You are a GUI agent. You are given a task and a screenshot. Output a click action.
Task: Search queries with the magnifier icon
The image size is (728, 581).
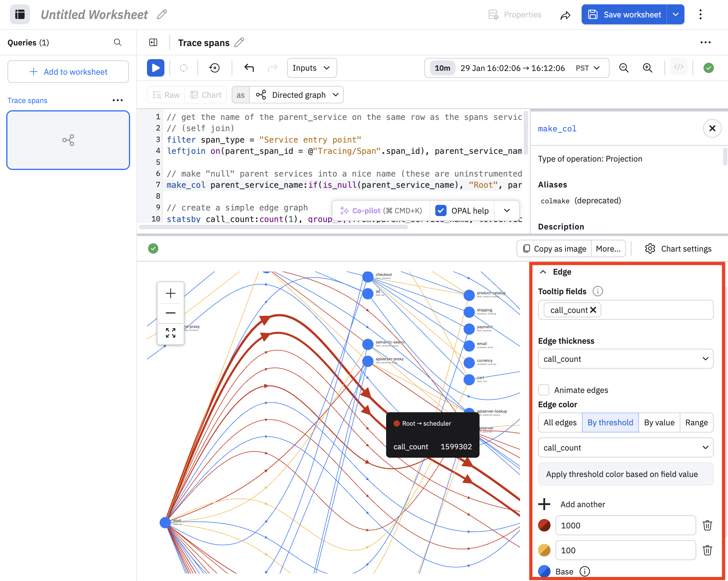pyautogui.click(x=117, y=43)
